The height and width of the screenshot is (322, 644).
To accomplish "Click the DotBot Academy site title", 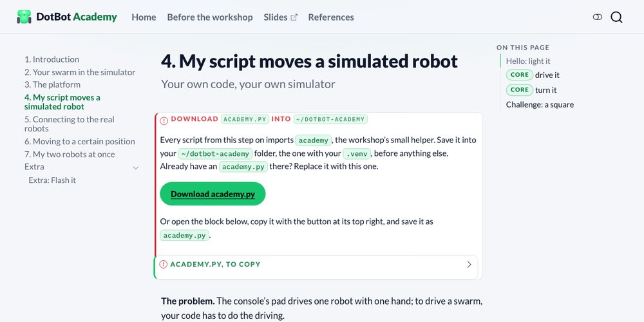I will (x=77, y=17).
